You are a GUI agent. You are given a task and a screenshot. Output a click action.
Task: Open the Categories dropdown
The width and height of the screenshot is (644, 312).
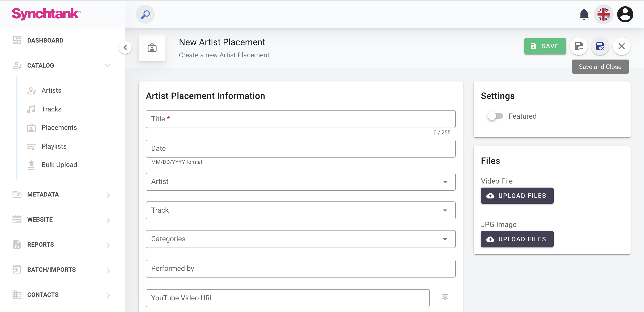[300, 239]
